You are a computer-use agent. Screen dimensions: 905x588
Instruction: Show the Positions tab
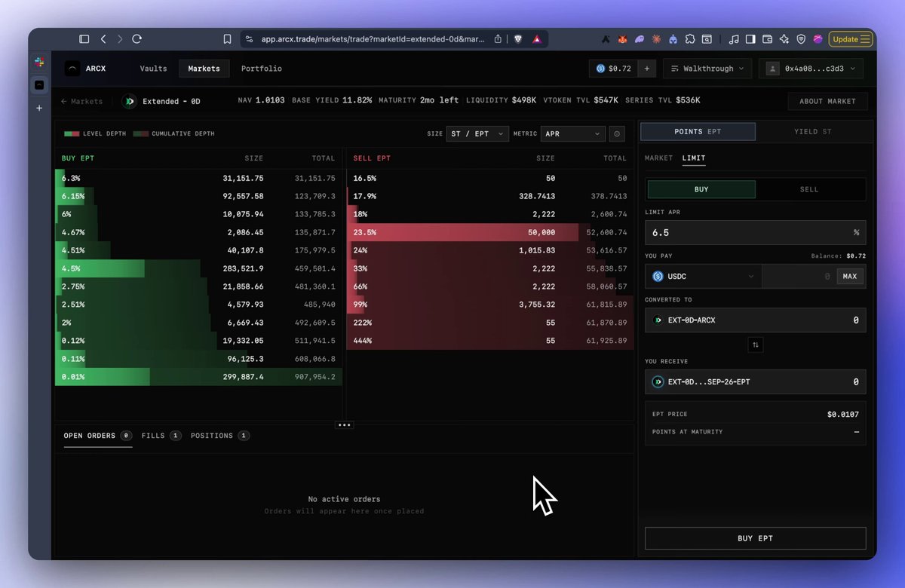pos(219,436)
